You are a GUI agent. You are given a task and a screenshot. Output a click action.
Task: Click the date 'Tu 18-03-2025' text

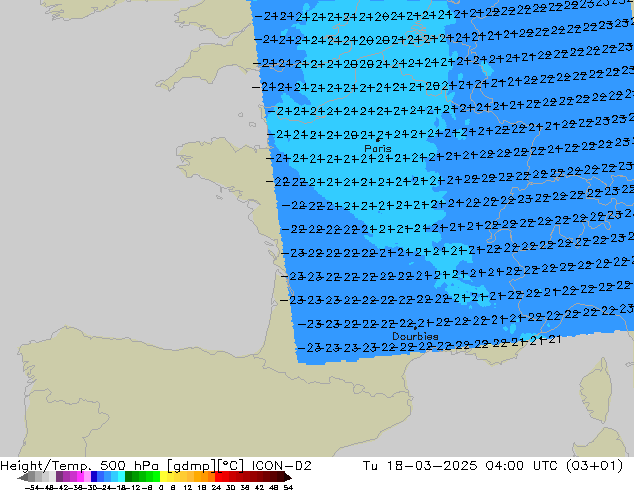pos(420,466)
